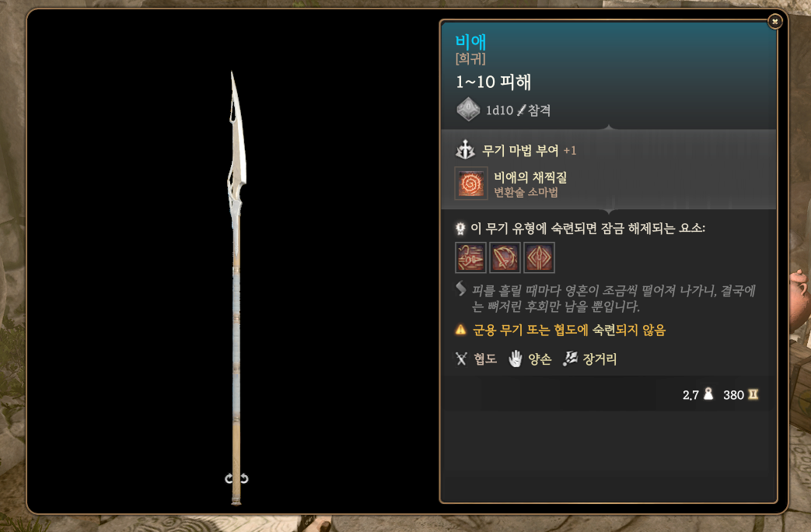Click the lore description quill icon

point(461,289)
